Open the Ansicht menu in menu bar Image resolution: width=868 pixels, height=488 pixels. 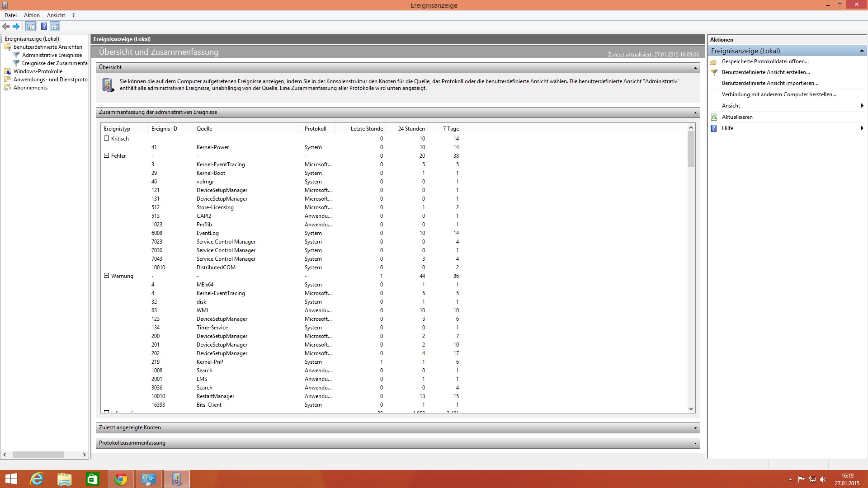pos(56,15)
